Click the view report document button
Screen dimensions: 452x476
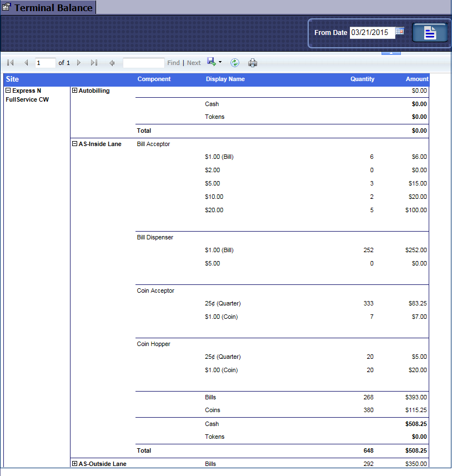click(x=430, y=33)
